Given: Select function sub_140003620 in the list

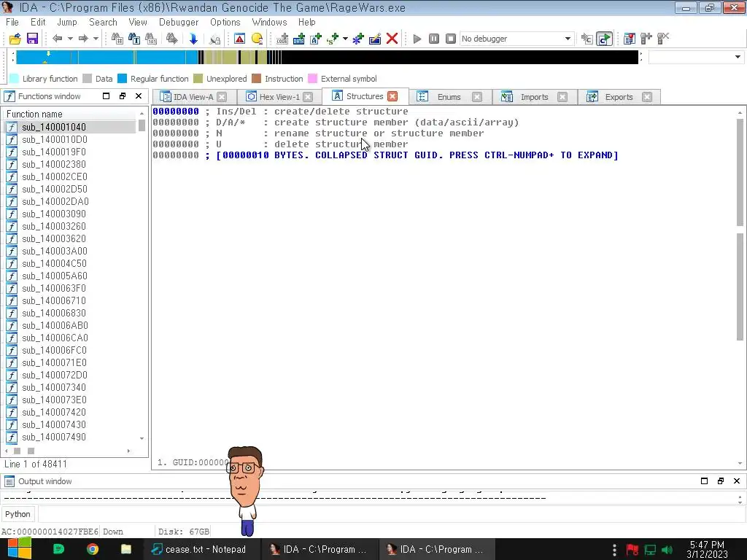Looking at the screenshot, I should point(54,238).
